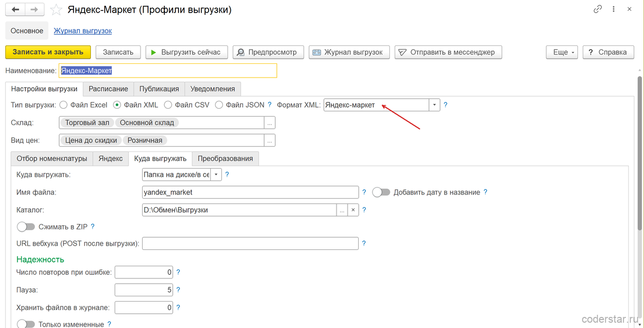Viewport: 644px width, 328px height.
Task: Click into the Каталог path field
Action: click(239, 210)
